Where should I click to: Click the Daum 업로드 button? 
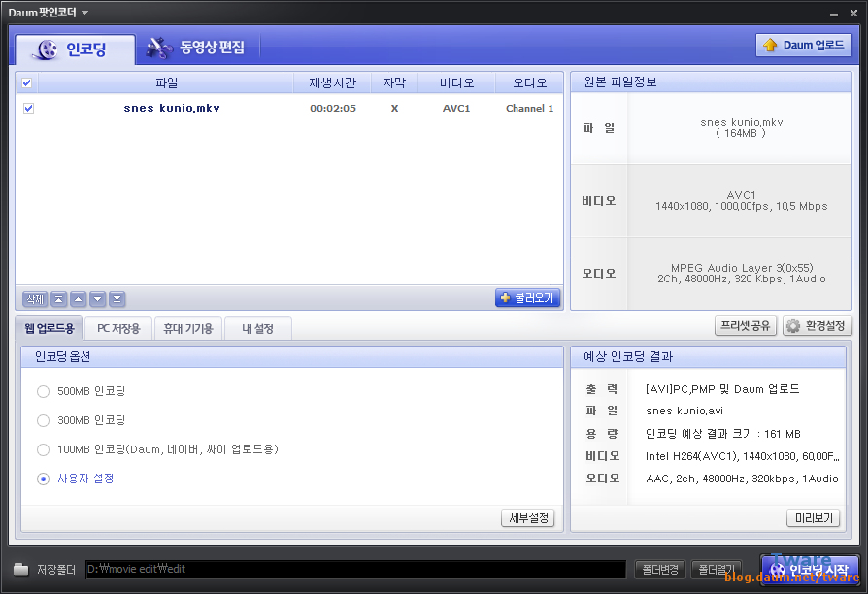pyautogui.click(x=803, y=46)
